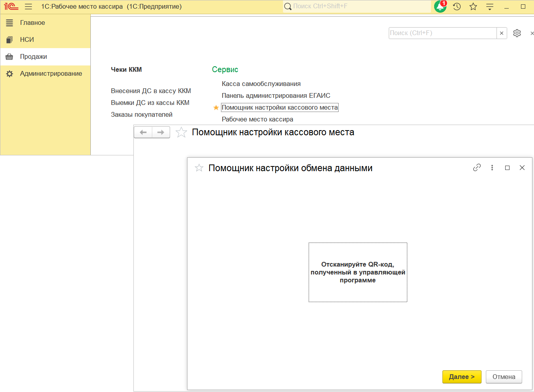Open Внесения ДС в кассу ККМ
The image size is (534, 392).
151,91
